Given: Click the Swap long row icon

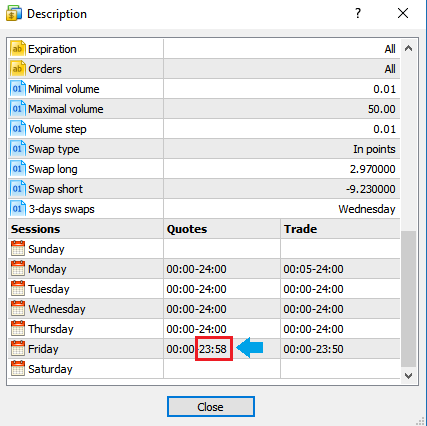Looking at the screenshot, I should tap(18, 169).
